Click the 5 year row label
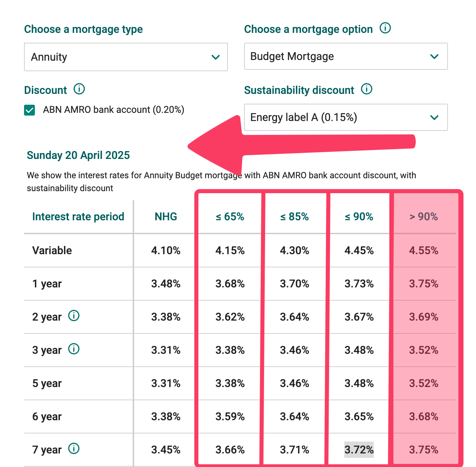Viewport: 476px width, 467px height. pos(47,383)
